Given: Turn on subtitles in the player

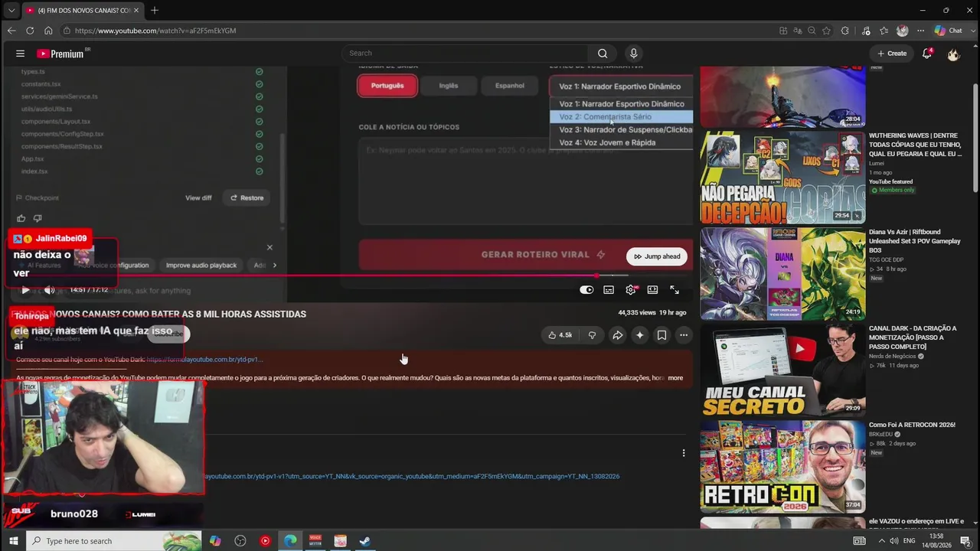Looking at the screenshot, I should (609, 290).
